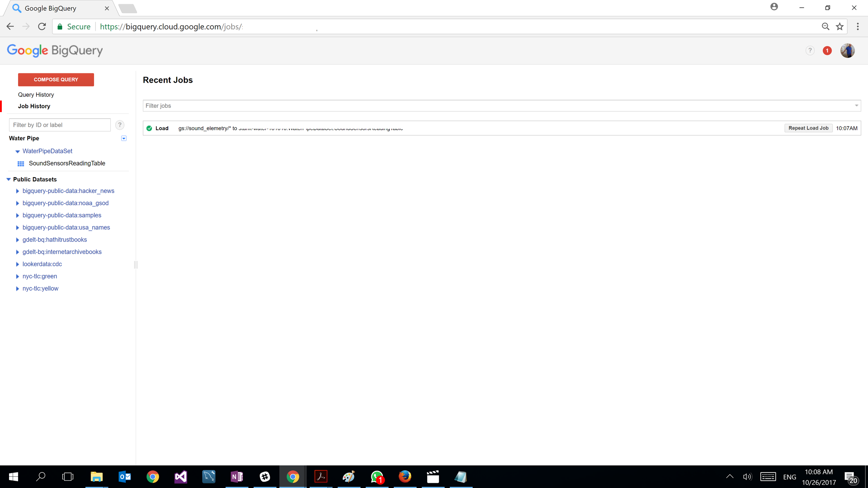Expand gdelt-bq:internetarchivebooks
Screen dimensions: 868x488
click(17, 252)
